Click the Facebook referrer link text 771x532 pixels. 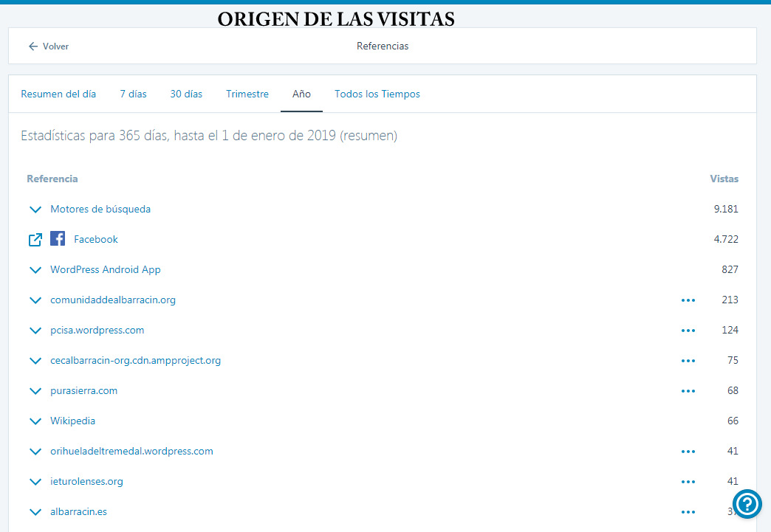coord(96,239)
